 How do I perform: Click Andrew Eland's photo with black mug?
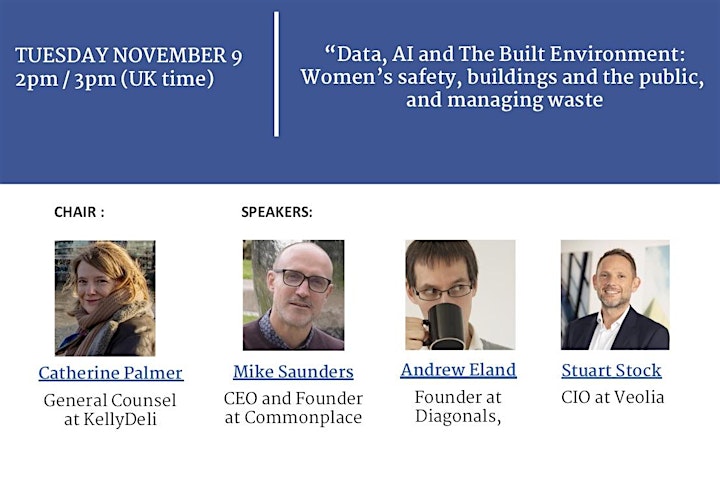pos(460,295)
